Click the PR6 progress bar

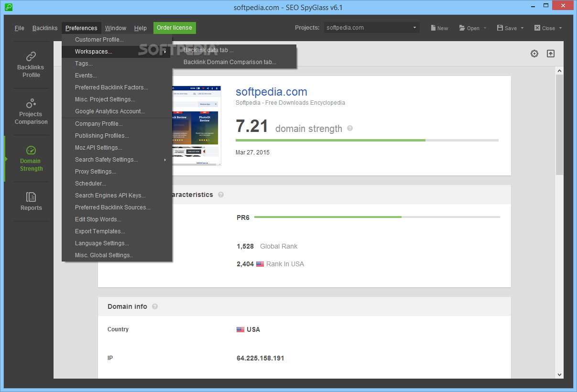377,217
